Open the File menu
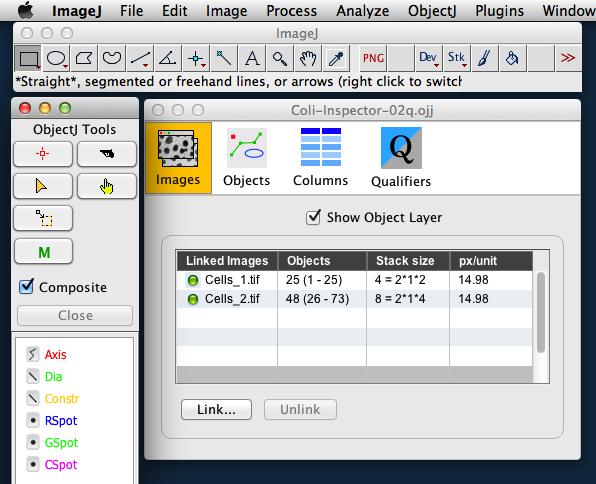Image resolution: width=596 pixels, height=484 pixels. [x=132, y=11]
